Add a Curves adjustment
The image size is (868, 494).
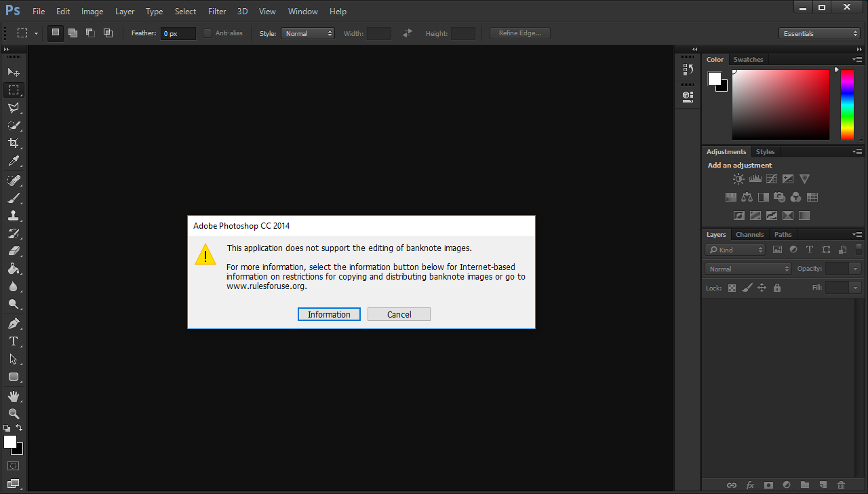pos(772,179)
